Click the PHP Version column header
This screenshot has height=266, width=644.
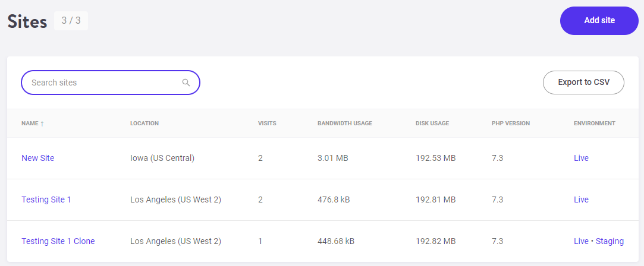pyautogui.click(x=511, y=123)
